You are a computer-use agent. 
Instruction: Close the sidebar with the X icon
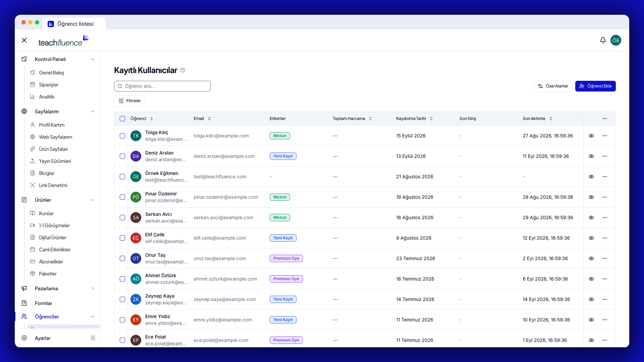(x=24, y=40)
